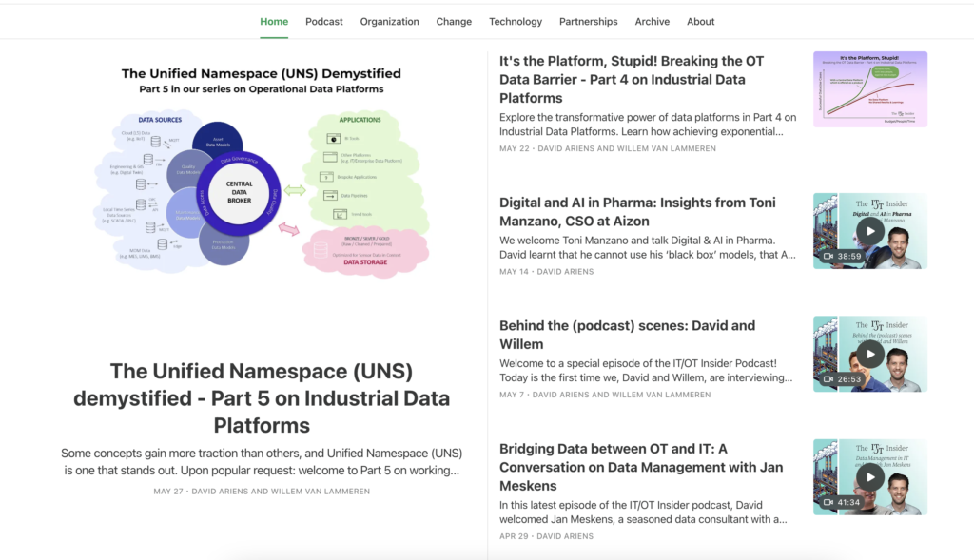Open the "Digital and AI in Pharma" article
974x560 pixels.
pos(636,211)
